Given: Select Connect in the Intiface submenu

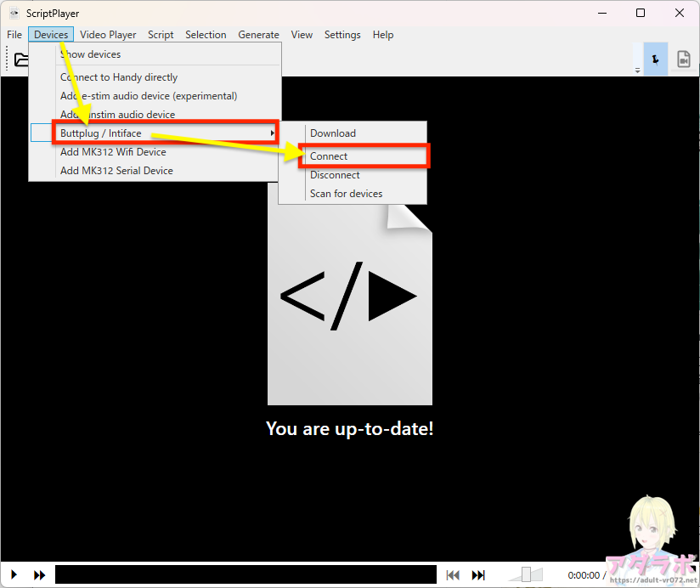Looking at the screenshot, I should [330, 156].
